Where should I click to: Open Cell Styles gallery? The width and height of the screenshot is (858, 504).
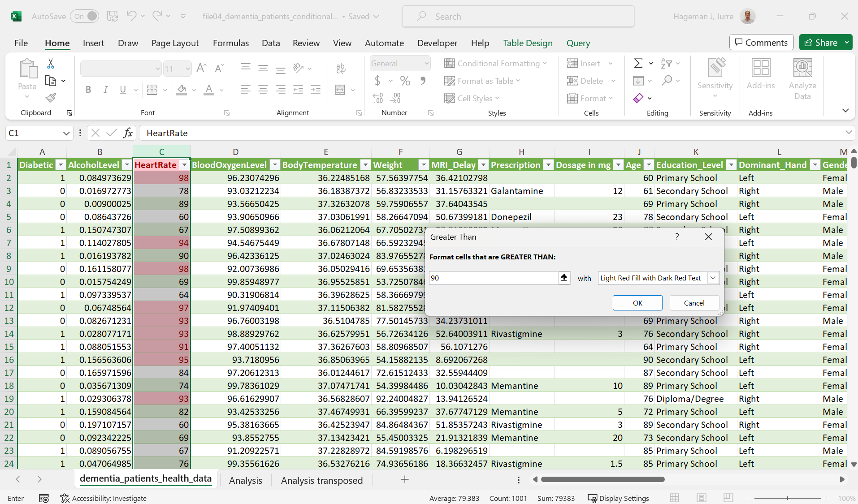tap(471, 98)
